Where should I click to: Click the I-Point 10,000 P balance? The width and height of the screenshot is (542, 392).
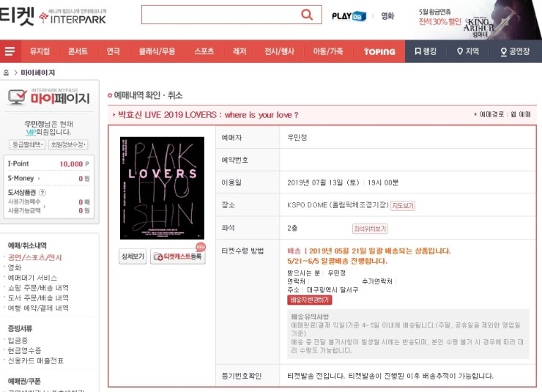click(x=74, y=164)
